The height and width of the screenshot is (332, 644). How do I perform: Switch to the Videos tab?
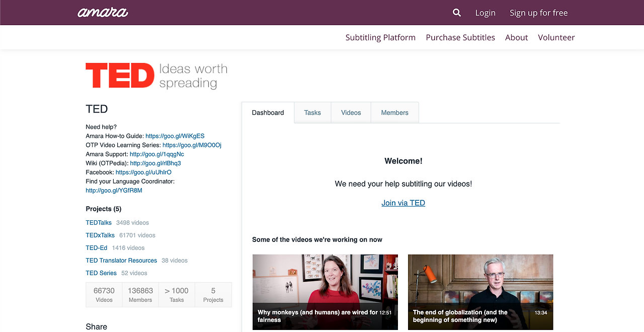coord(351,113)
